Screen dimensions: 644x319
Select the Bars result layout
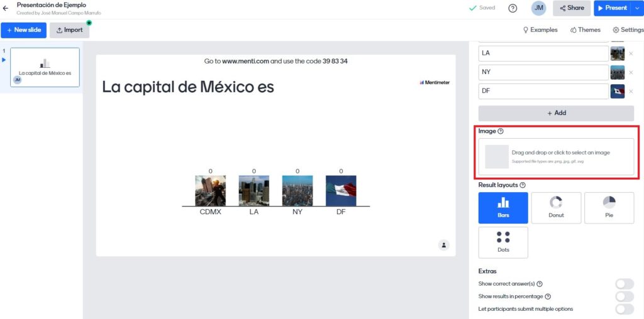[x=503, y=208]
